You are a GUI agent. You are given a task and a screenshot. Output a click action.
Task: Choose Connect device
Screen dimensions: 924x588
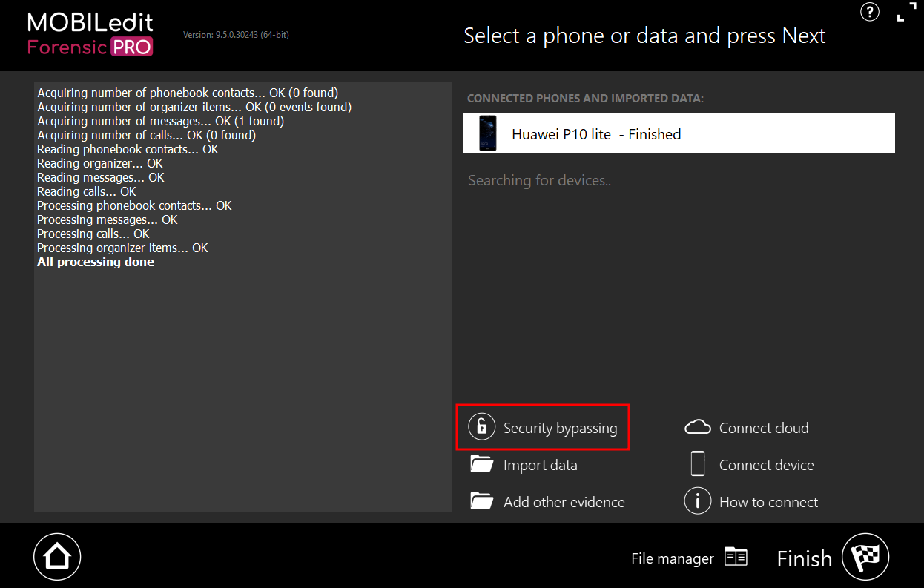click(x=766, y=465)
